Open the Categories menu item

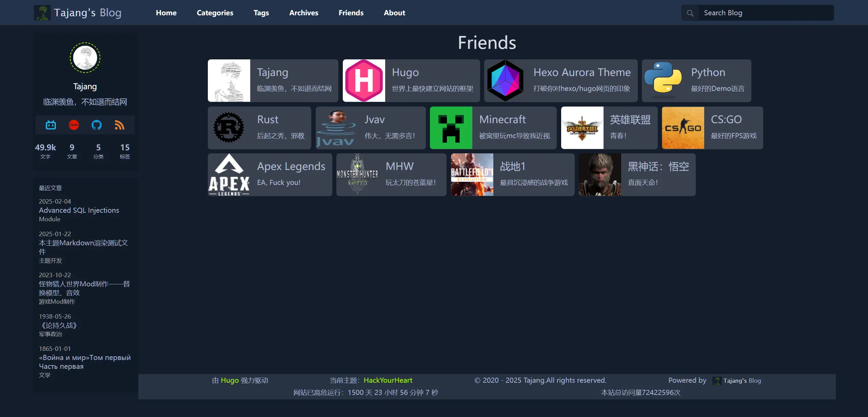(215, 13)
